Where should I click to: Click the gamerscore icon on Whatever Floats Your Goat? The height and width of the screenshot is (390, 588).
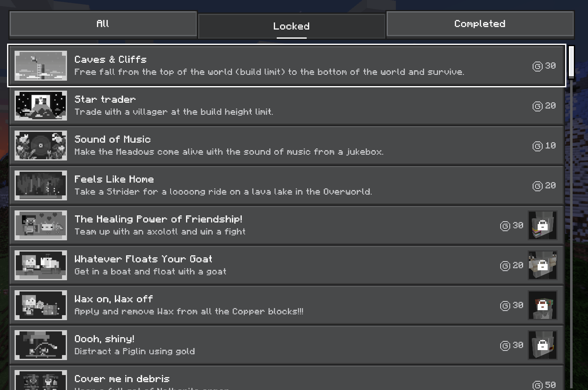(505, 266)
